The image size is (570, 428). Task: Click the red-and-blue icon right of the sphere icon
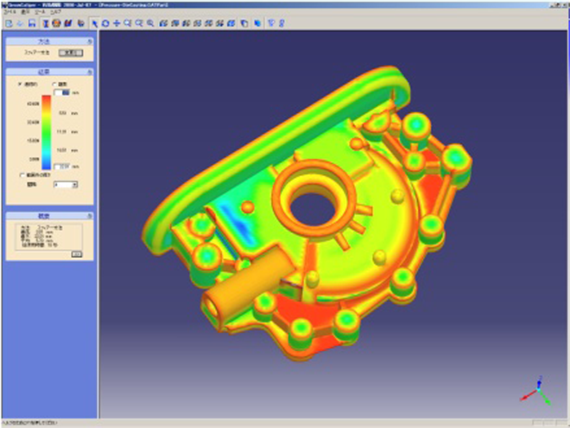coord(68,23)
